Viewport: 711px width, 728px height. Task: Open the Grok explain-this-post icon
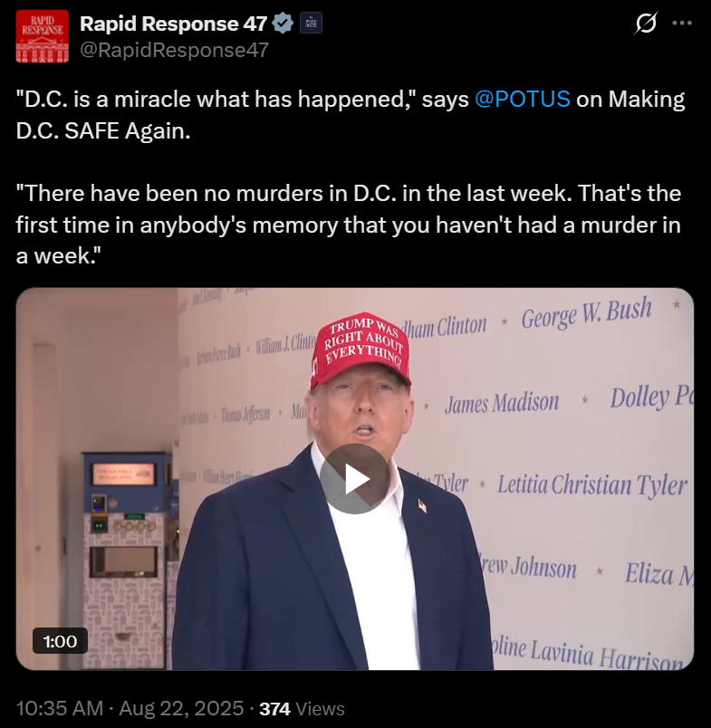pos(646,24)
